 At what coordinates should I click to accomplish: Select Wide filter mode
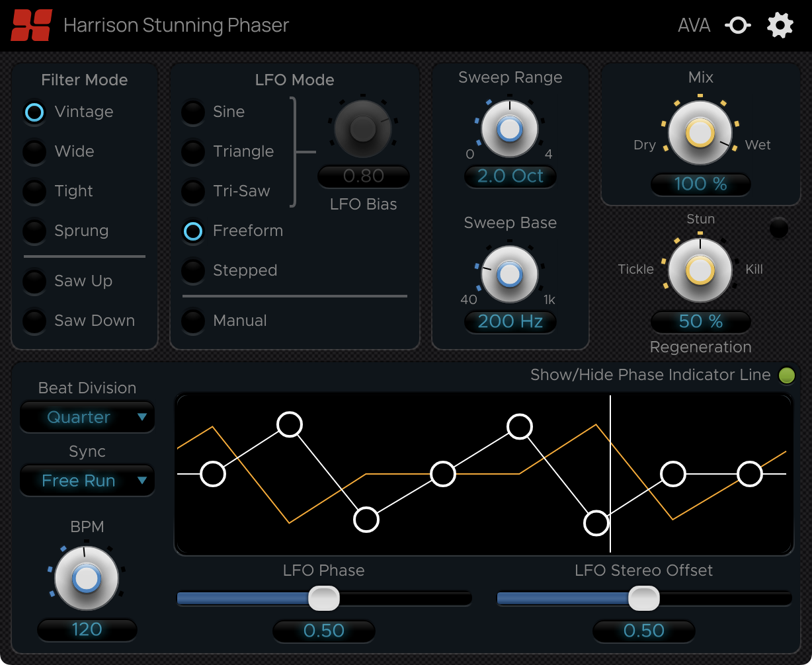coord(34,152)
